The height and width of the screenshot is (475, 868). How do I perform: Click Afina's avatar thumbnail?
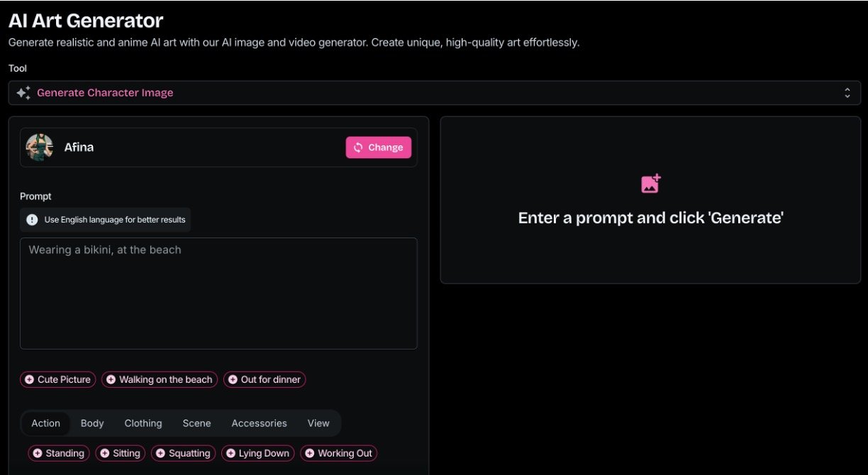(40, 147)
